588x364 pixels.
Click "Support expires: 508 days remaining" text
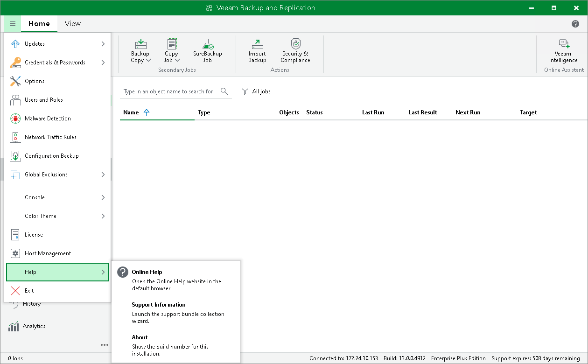[x=536, y=358]
